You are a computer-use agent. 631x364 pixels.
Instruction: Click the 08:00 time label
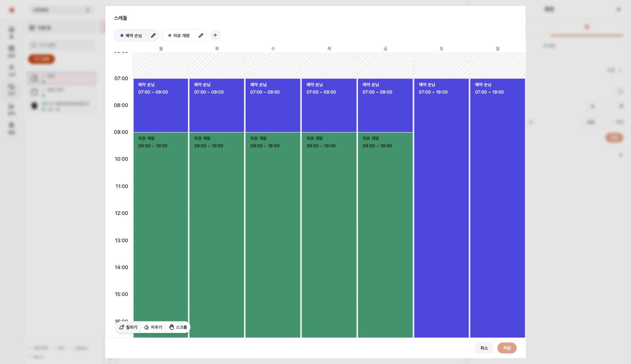coord(121,105)
